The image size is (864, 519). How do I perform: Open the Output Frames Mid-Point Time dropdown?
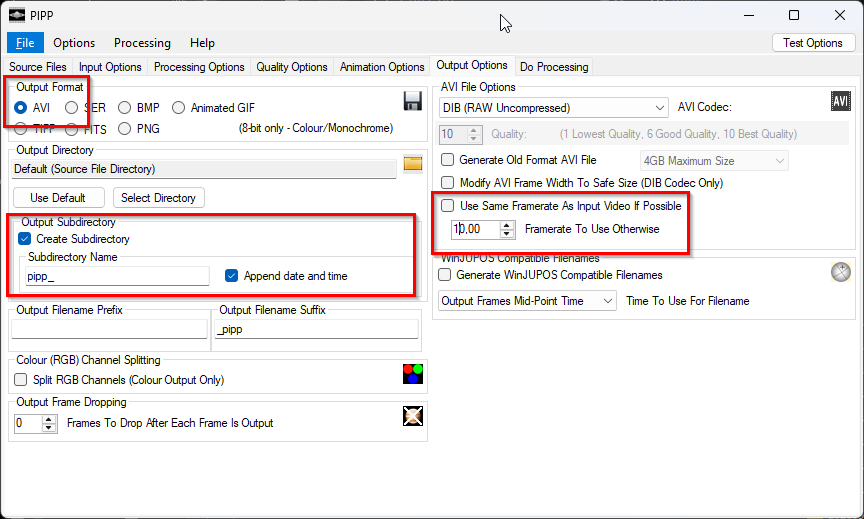pyautogui.click(x=527, y=301)
